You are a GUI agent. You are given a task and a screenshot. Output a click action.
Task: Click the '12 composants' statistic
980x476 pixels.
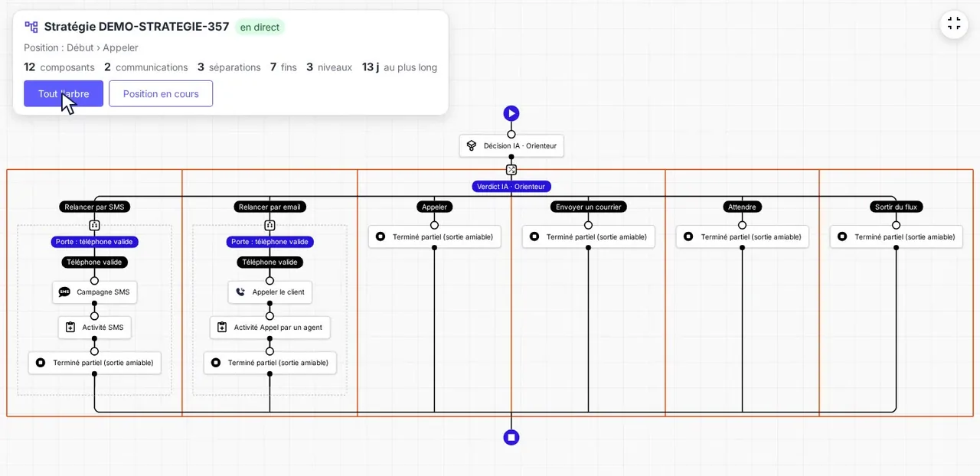[59, 67]
